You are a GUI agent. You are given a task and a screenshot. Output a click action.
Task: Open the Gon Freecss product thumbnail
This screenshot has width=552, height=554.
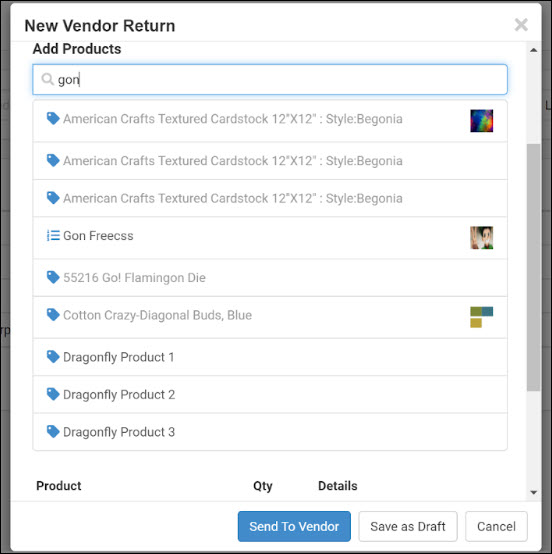481,238
